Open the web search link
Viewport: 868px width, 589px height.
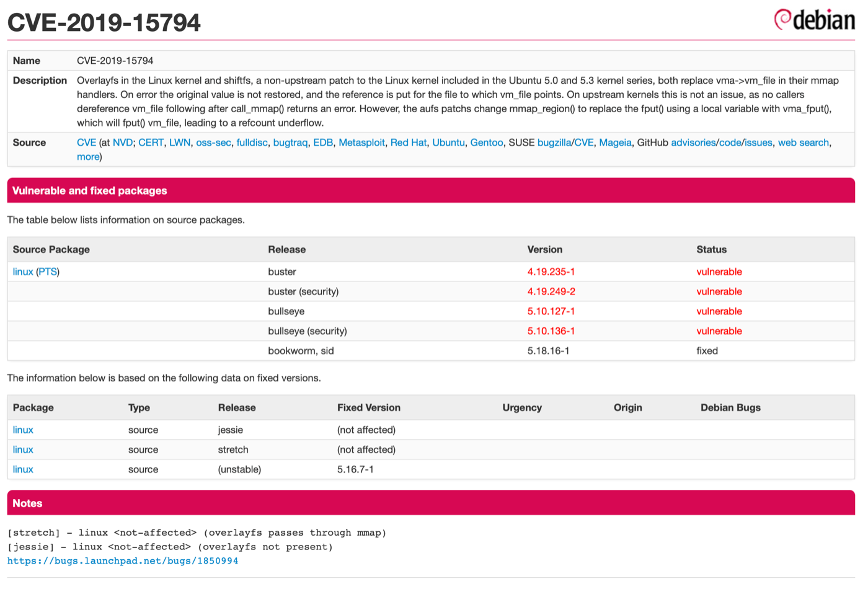pos(804,143)
